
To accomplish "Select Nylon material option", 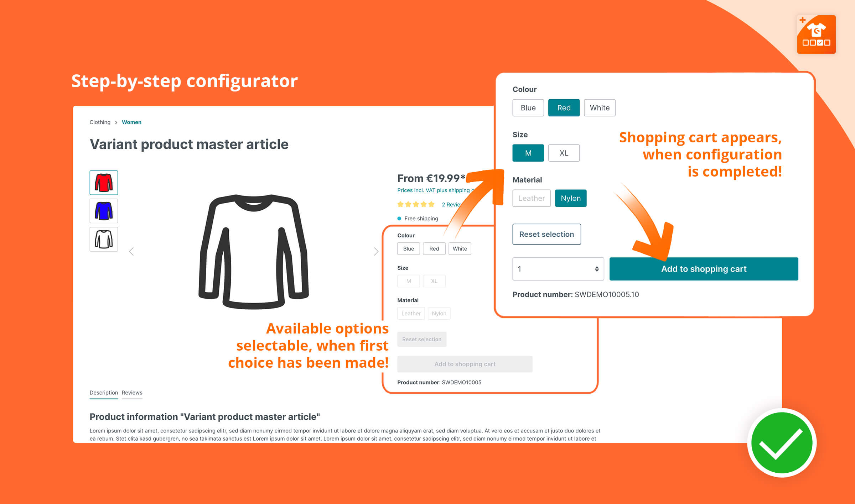I will [571, 198].
